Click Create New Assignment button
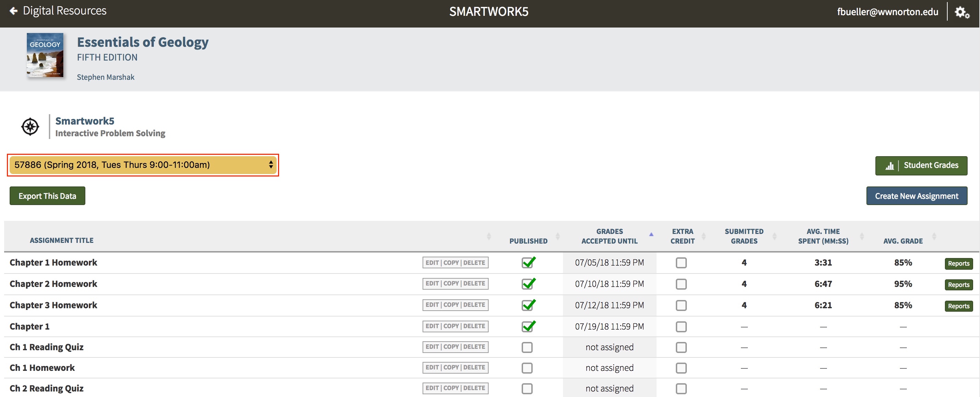Image resolution: width=980 pixels, height=397 pixels. (x=916, y=196)
